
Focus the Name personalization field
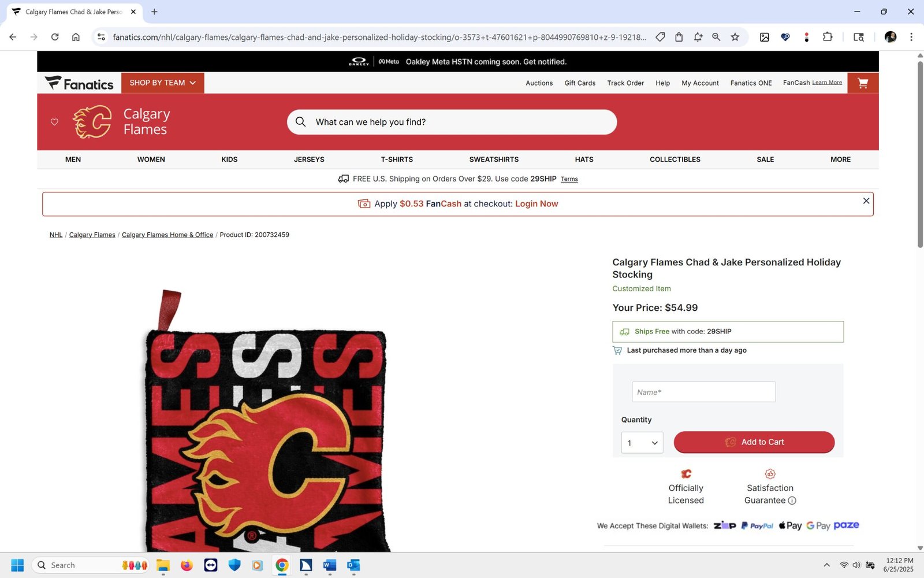[704, 392]
